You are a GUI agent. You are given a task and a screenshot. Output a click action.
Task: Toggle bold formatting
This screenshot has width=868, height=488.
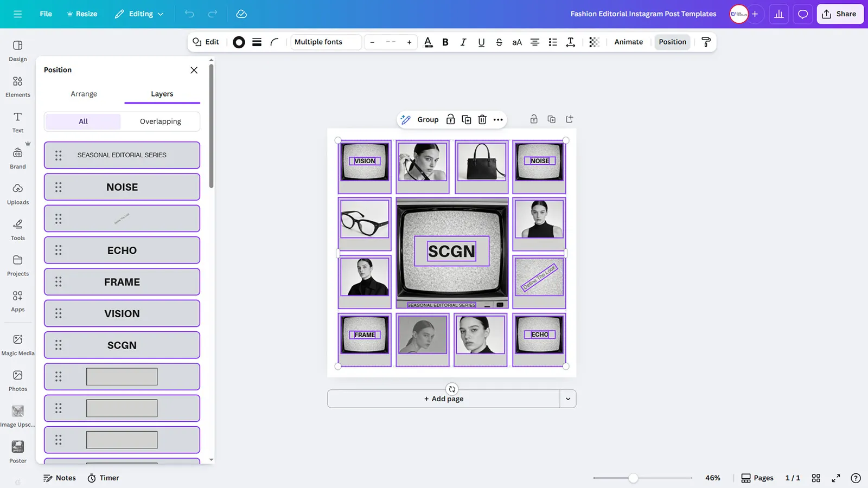445,42
